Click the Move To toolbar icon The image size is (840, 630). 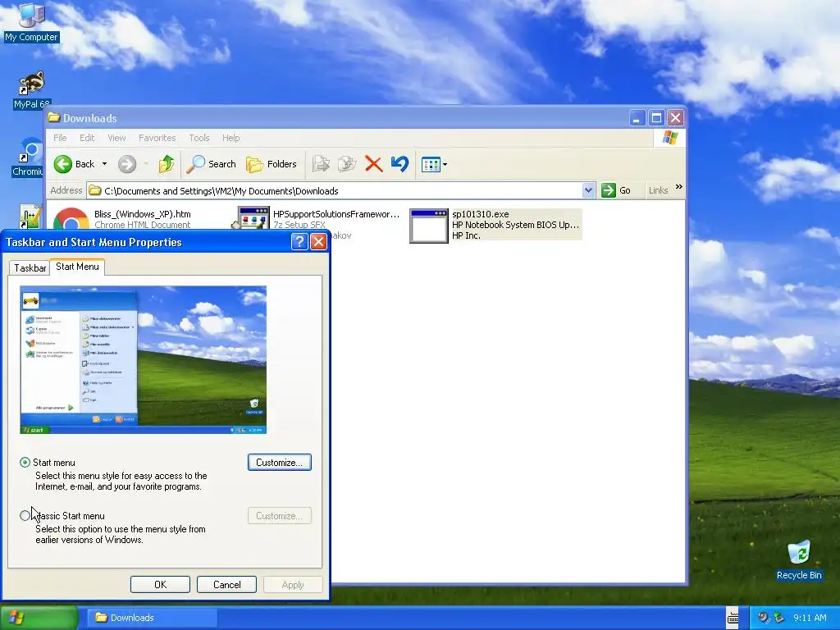pyautogui.click(x=321, y=164)
